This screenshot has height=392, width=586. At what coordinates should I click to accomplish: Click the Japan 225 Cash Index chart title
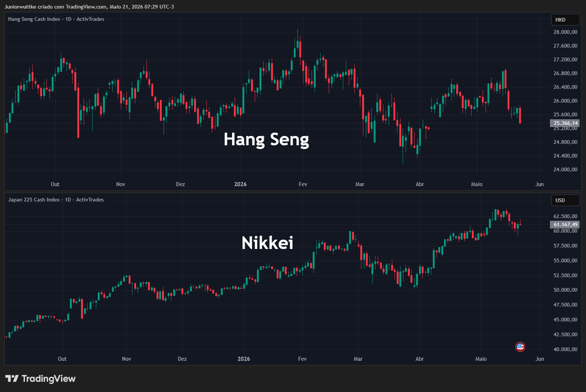(x=56, y=200)
